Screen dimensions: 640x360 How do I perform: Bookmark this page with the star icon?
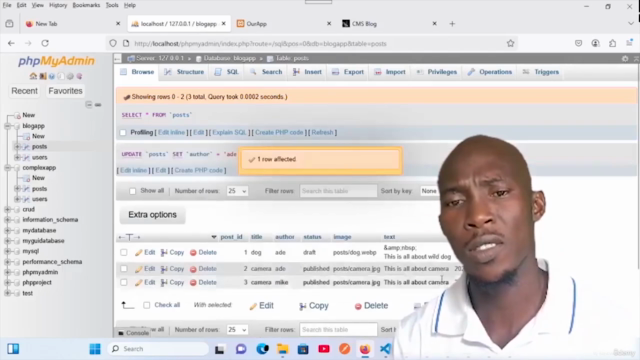point(510,43)
